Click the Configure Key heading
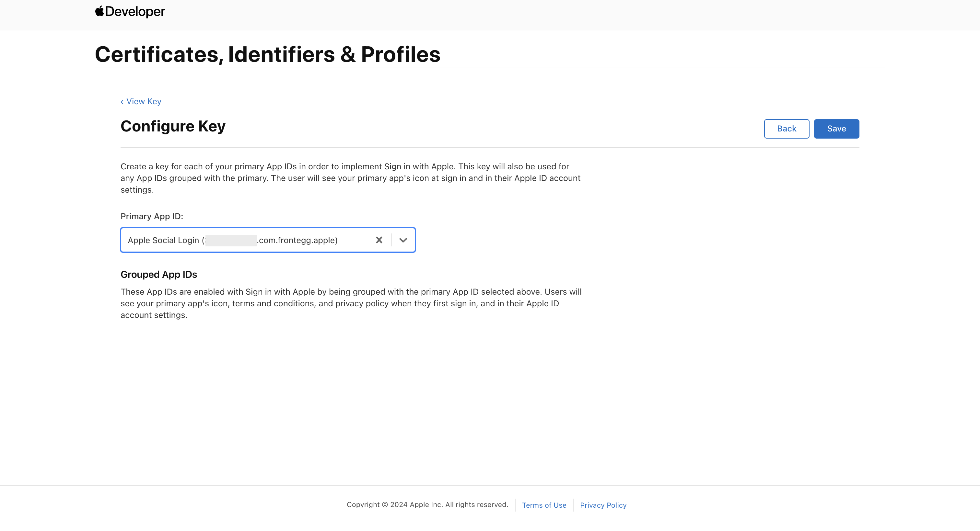Viewport: 980px width, 531px height. tap(173, 126)
